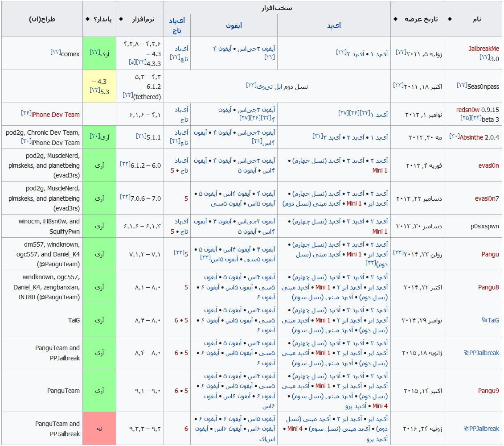The image size is (504, 446).
Task: Open reference [۲۳] beside Seas0npass
Action: 462,85
